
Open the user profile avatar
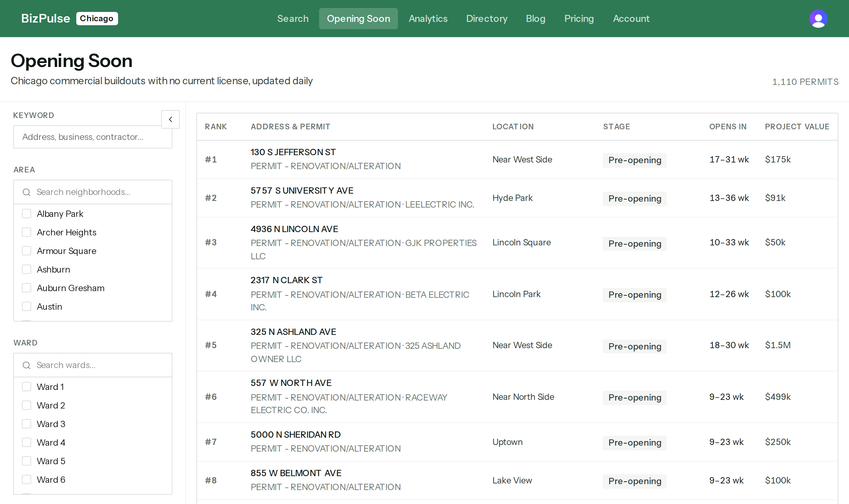pyautogui.click(x=818, y=18)
